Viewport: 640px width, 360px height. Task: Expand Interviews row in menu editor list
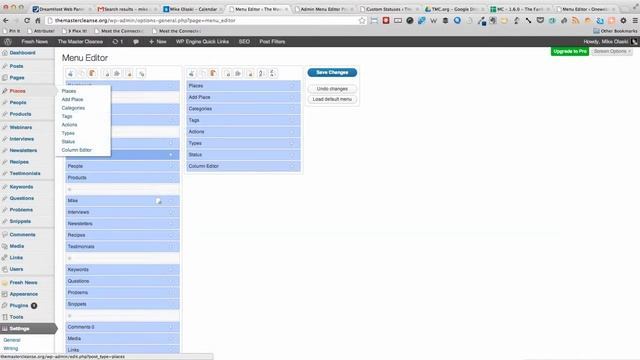pyautogui.click(x=171, y=212)
